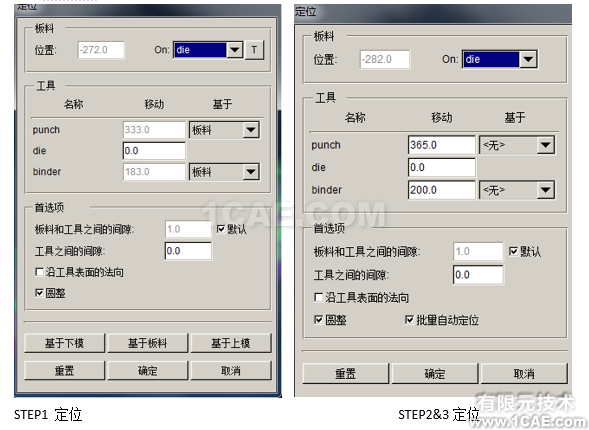Expand the punch 基于 dropdown showing 板料
Viewport: 589px width, 430px height.
224,130
